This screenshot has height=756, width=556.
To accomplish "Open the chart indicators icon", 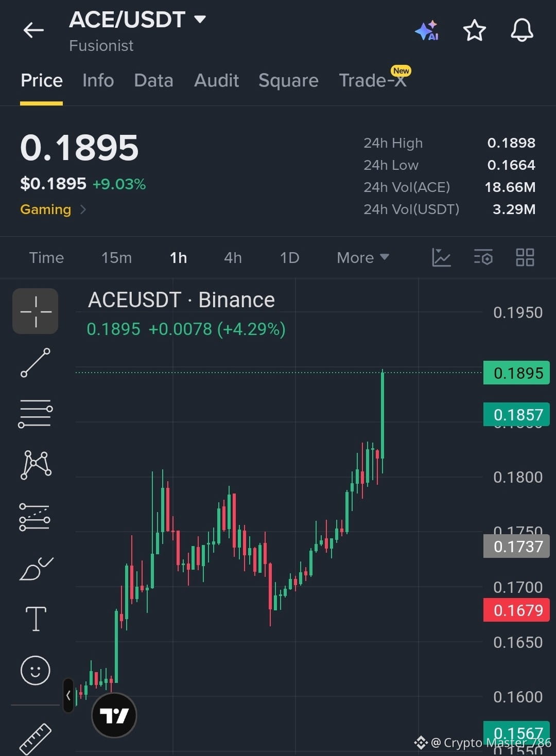I will [441, 257].
